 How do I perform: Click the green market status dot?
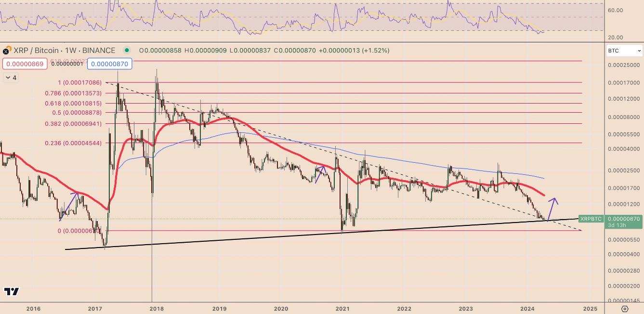point(127,50)
